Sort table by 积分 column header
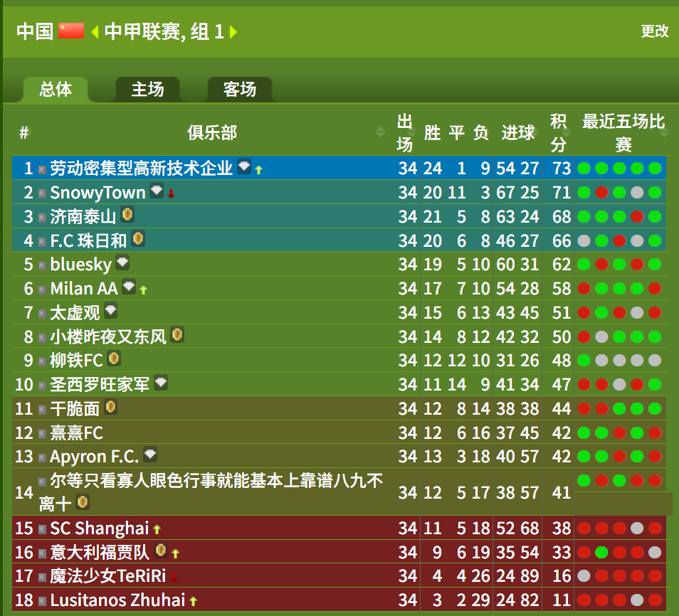Screen dimensions: 679x616 [x=559, y=132]
